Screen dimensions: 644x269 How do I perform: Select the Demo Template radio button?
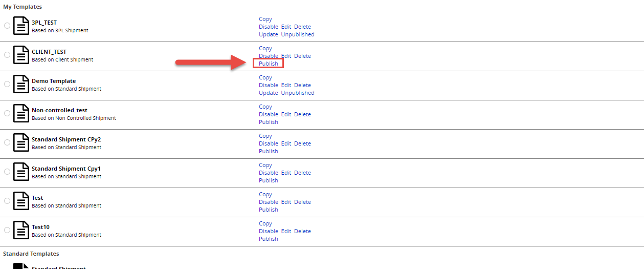point(7,84)
